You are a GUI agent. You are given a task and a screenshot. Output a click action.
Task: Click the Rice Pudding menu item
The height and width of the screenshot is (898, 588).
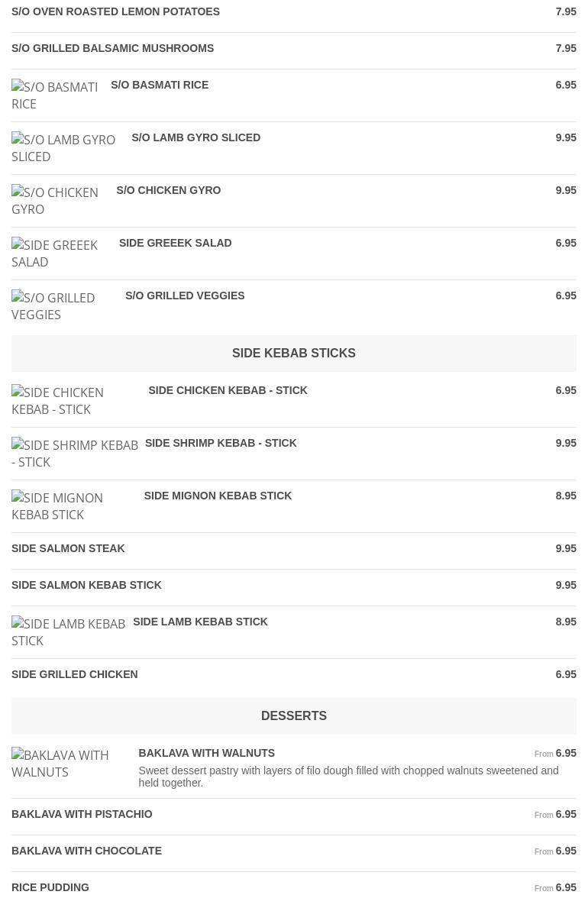coord(50,887)
